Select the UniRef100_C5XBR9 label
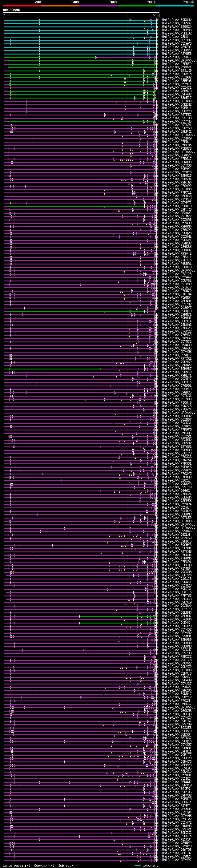This screenshot has width=197, height=868. coord(177,138)
